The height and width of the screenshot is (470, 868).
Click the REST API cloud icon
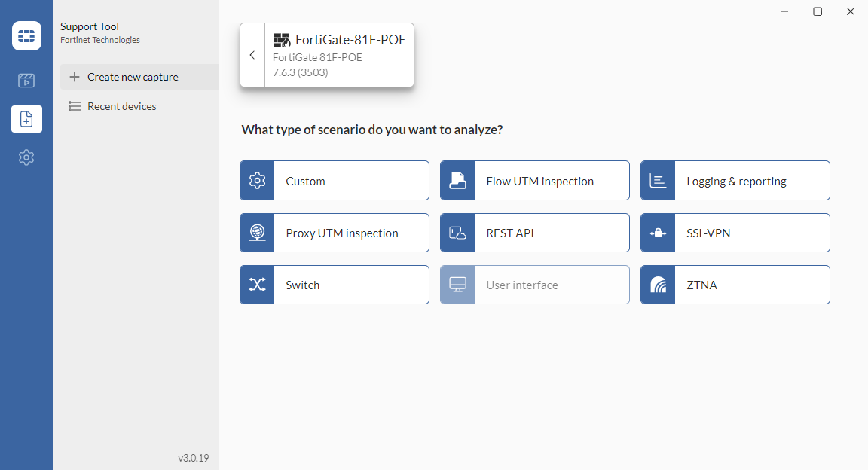pyautogui.click(x=457, y=232)
